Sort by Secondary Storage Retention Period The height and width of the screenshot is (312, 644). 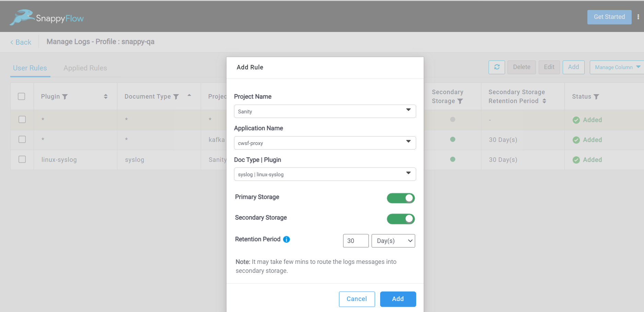click(x=544, y=101)
